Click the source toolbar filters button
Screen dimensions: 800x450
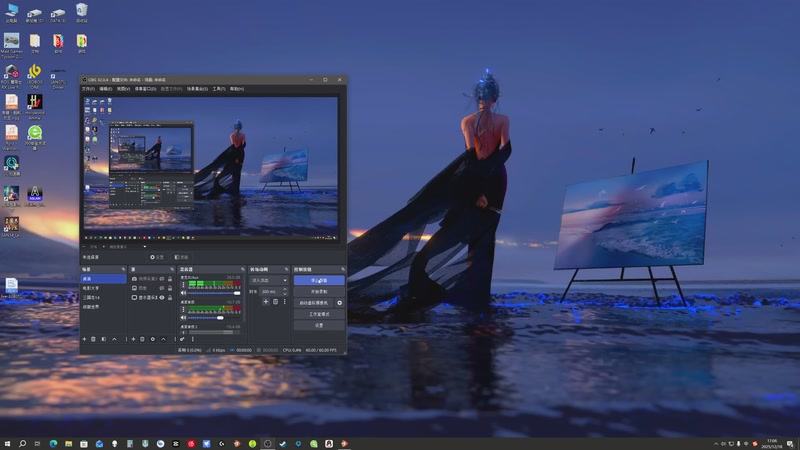(181, 257)
